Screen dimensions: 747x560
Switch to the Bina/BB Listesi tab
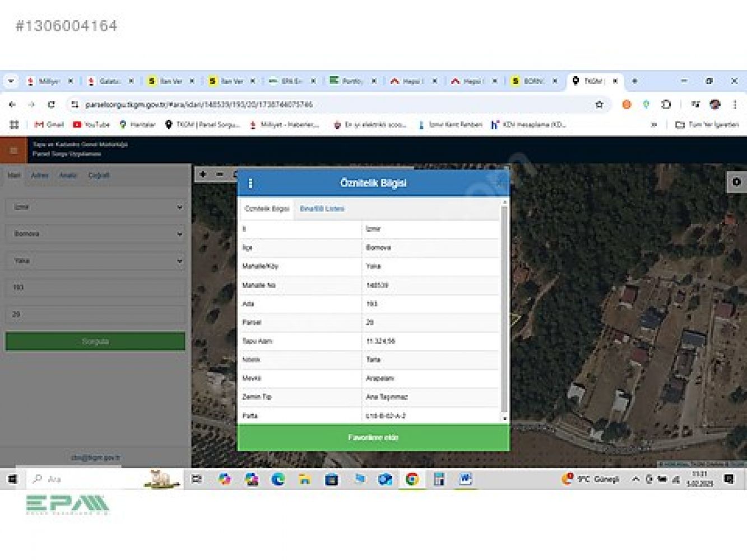pos(322,209)
